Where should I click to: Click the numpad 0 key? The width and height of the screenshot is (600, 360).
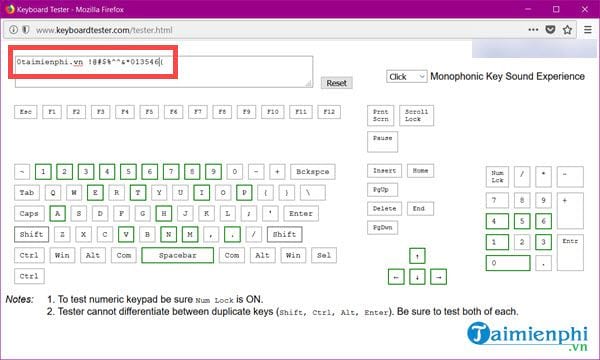508,263
